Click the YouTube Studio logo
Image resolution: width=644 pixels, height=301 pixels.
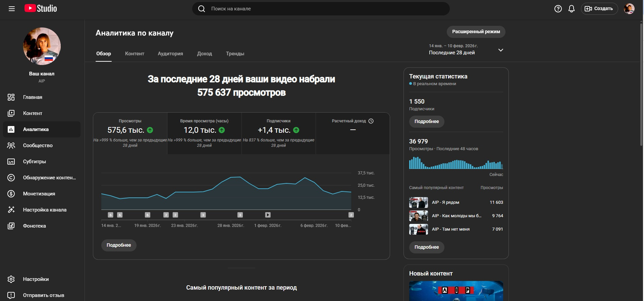[x=41, y=8]
